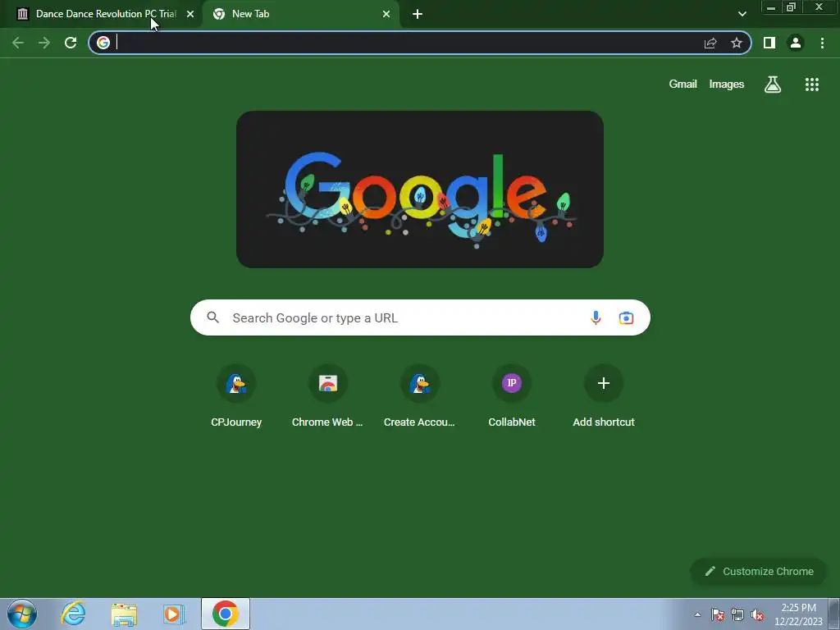This screenshot has height=630, width=840.
Task: Open the Create Account shortcut
Action: click(x=419, y=396)
